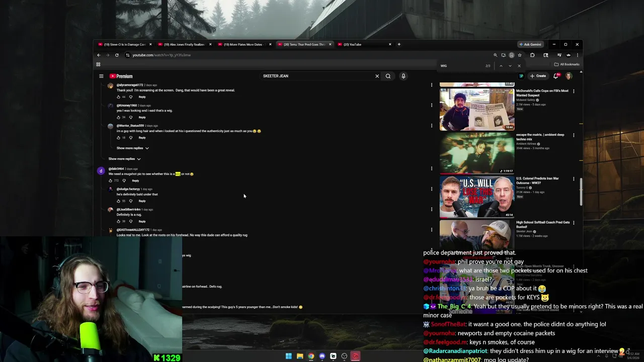The width and height of the screenshot is (644, 362).
Task: Open options for U.S. Colonel Predicts video
Action: tap(574, 179)
